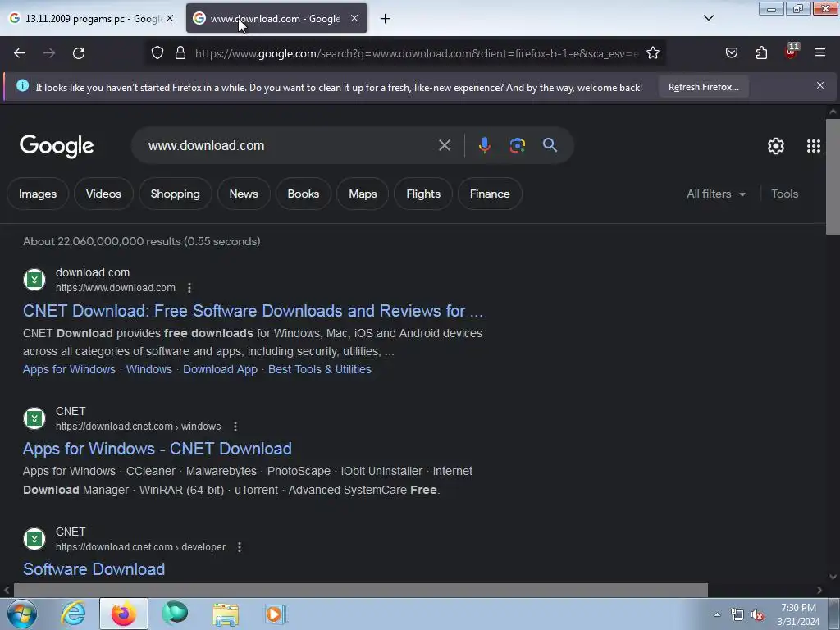Image resolution: width=840 pixels, height=630 pixels.
Task: Dismiss the Refresh Firefox notification bar
Action: [x=820, y=85]
